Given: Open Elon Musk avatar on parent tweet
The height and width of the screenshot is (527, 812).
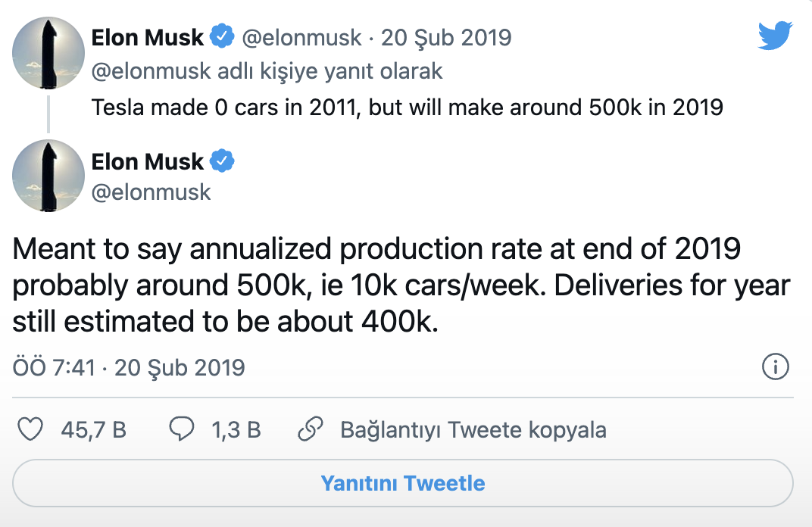Looking at the screenshot, I should 48,51.
